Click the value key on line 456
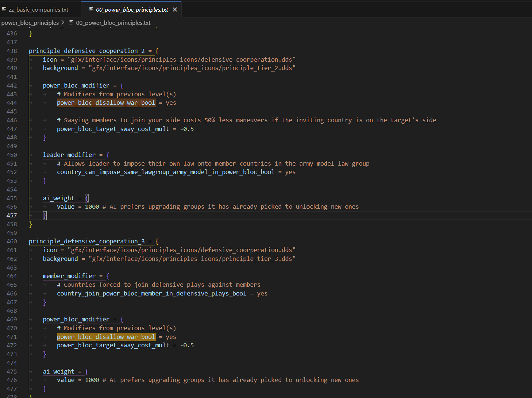Viewport: 532px width, 398px height. point(66,206)
